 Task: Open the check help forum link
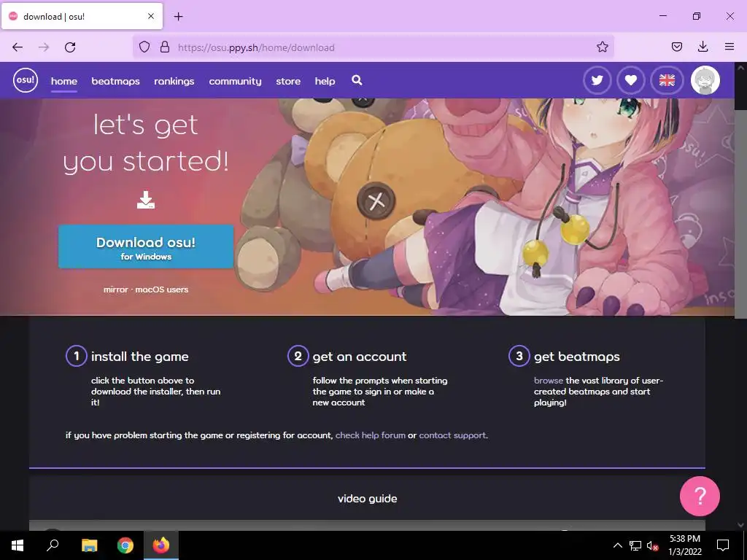coord(370,435)
